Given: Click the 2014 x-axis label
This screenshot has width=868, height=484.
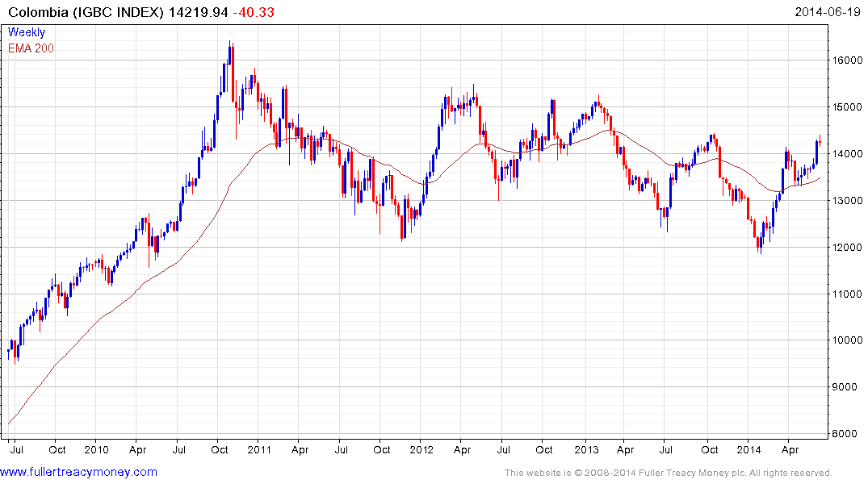Looking at the screenshot, I should pyautogui.click(x=749, y=449).
